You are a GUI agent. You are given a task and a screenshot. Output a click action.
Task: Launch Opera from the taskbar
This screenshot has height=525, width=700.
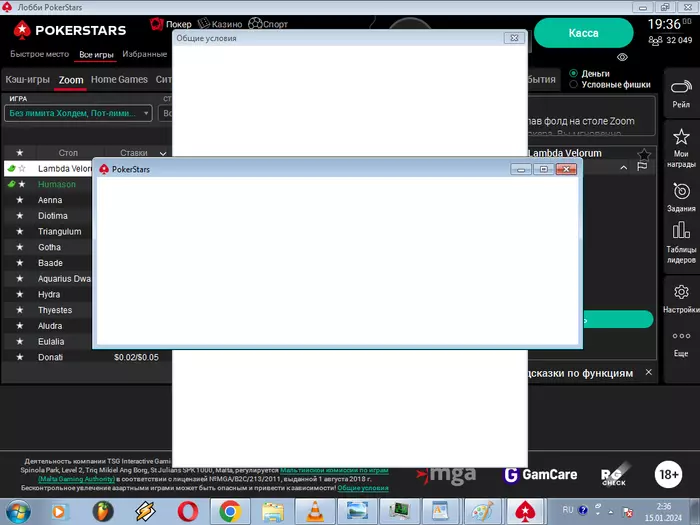pyautogui.click(x=188, y=512)
